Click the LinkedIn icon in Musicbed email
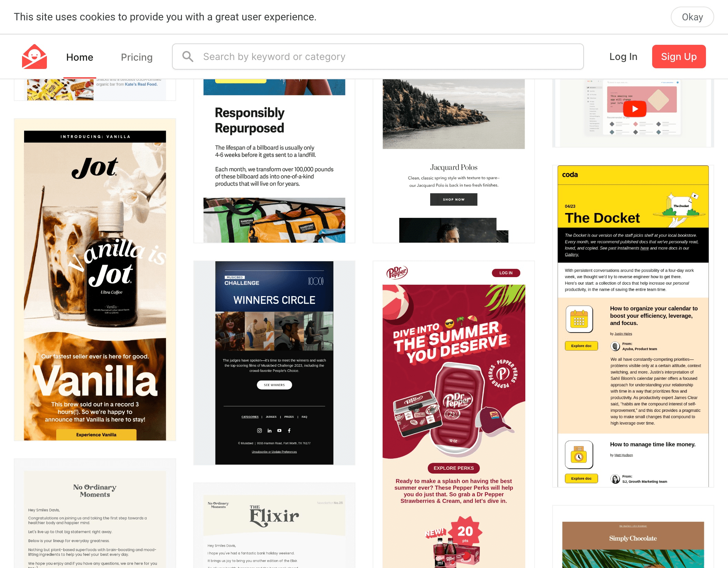This screenshot has height=568, width=728. [270, 430]
